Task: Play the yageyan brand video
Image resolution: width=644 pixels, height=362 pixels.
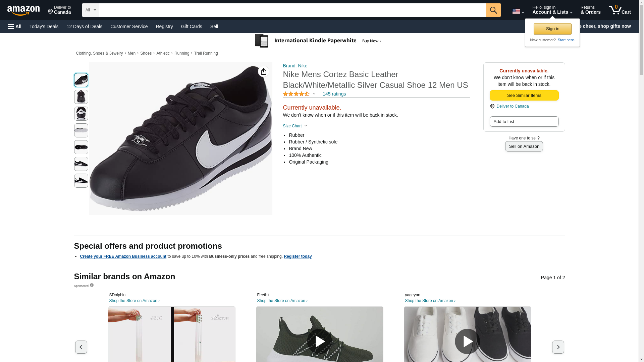Action: point(467,341)
